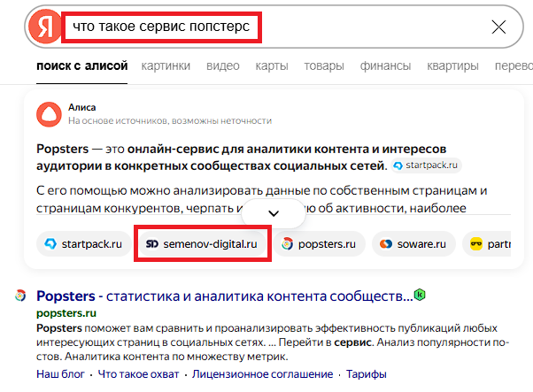
Task: Click the Алиса name heading
Action: 82,107
